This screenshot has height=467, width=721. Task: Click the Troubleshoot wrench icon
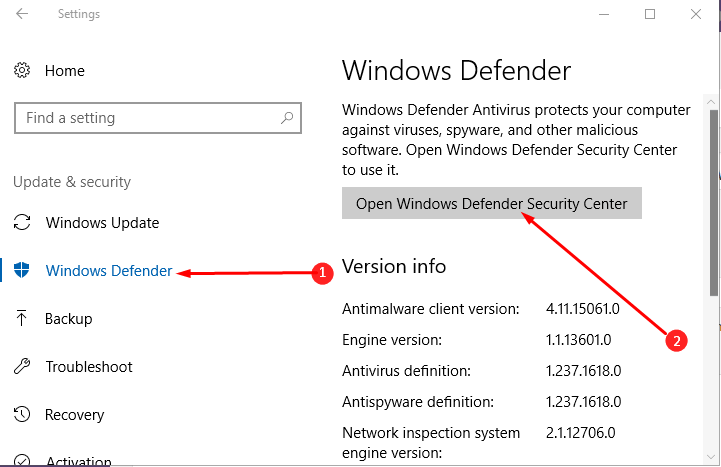22,366
